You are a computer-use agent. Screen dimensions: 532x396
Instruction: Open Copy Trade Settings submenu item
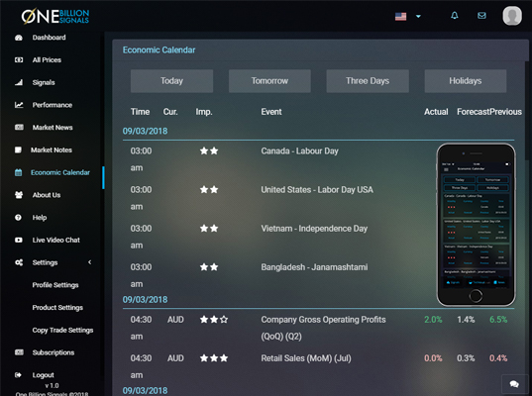(x=62, y=330)
